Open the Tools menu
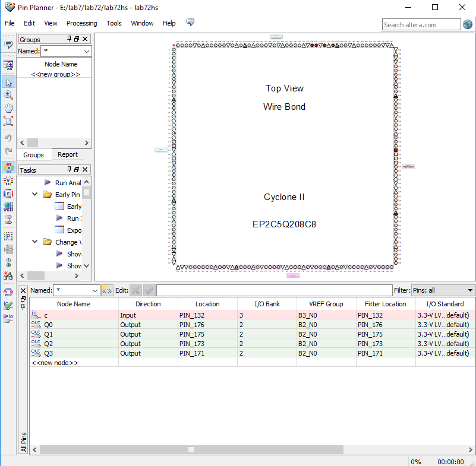476x466 pixels. 114,23
